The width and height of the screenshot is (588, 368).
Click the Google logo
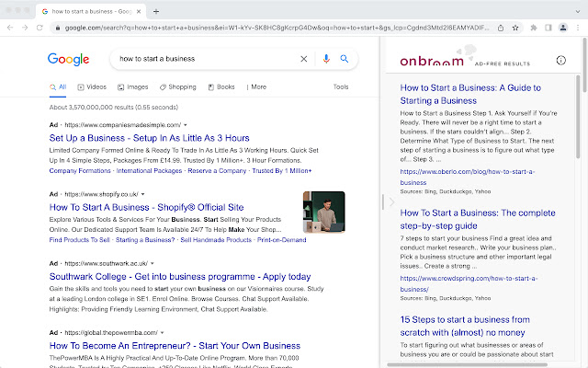coord(68,59)
